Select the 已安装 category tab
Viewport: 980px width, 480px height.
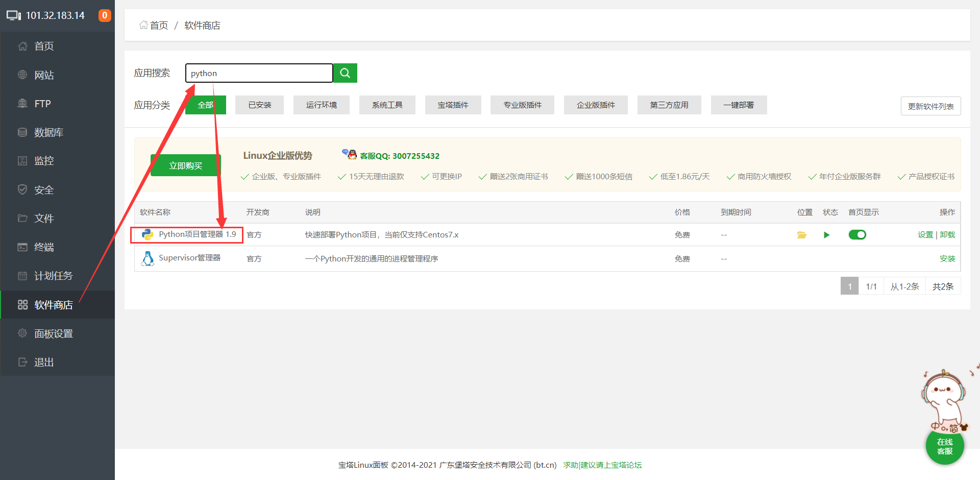[x=259, y=105]
